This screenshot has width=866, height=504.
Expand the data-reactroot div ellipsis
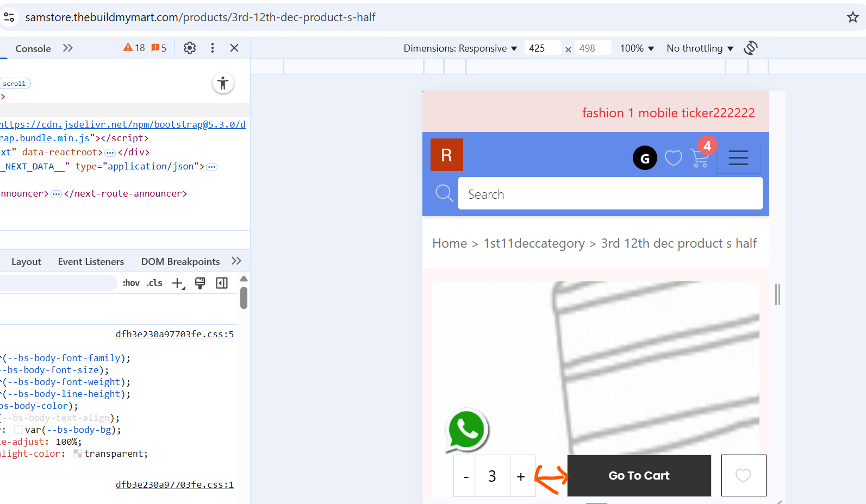tap(110, 153)
